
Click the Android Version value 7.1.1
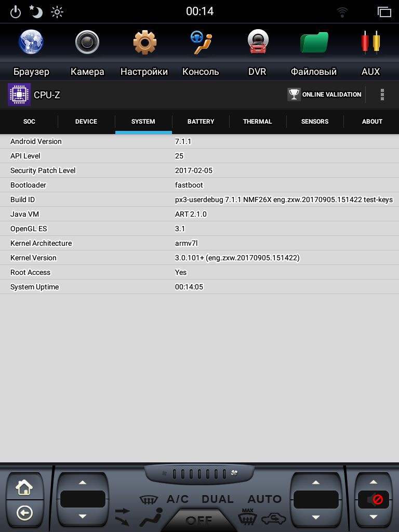183,141
